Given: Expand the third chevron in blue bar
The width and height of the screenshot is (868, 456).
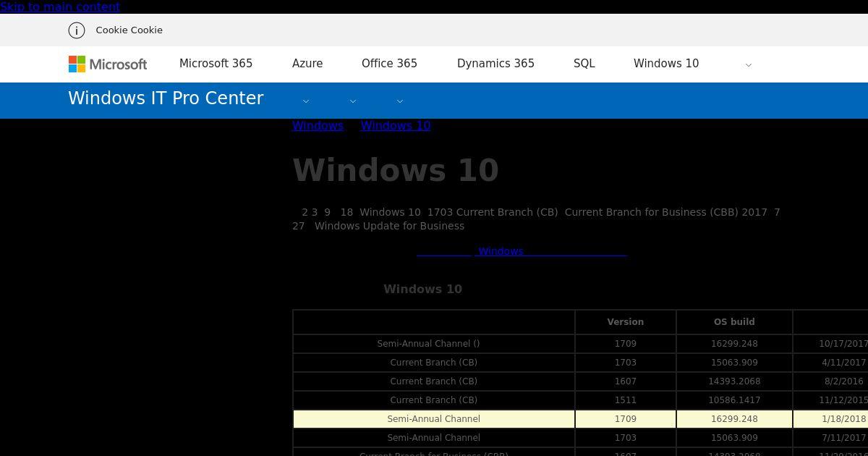Looking at the screenshot, I should [x=400, y=101].
